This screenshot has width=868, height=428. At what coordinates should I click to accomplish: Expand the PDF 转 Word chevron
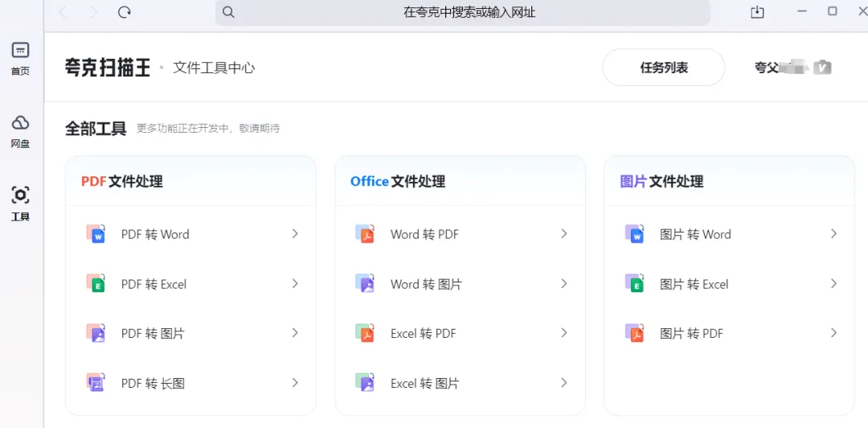(295, 234)
